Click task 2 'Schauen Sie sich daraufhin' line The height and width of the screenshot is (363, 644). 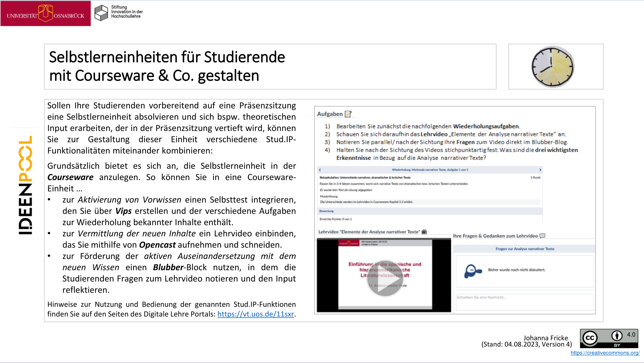pyautogui.click(x=451, y=134)
